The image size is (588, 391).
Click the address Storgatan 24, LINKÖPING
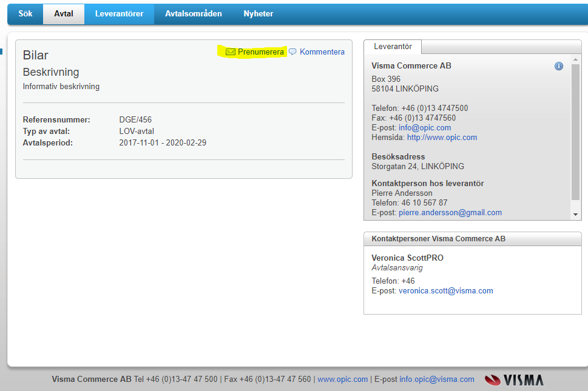(x=417, y=166)
